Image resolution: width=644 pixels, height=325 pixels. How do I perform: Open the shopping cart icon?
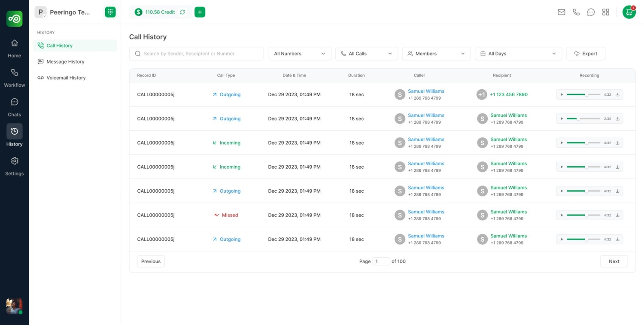click(x=629, y=12)
